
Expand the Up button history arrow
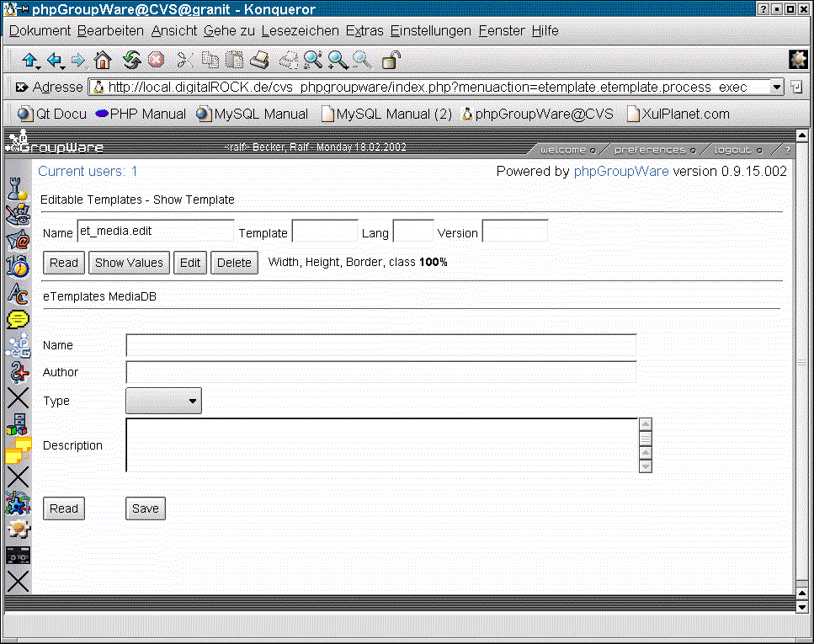click(38, 67)
